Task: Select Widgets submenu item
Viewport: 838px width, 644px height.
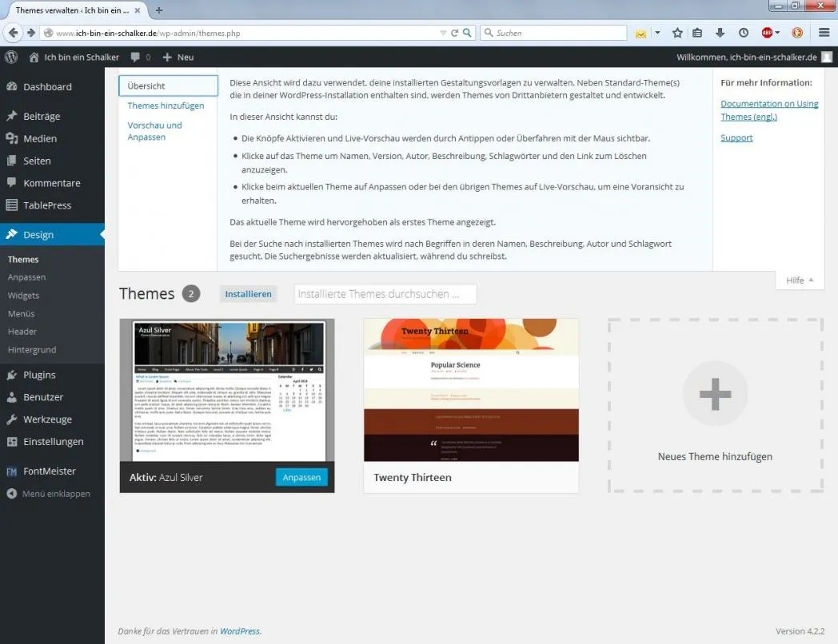Action: 23,296
